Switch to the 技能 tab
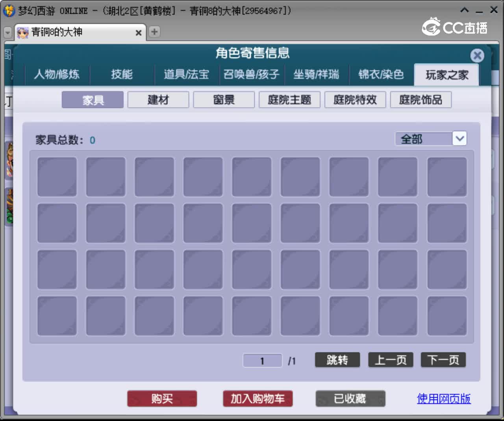Image resolution: width=504 pixels, height=421 pixels. (x=122, y=74)
